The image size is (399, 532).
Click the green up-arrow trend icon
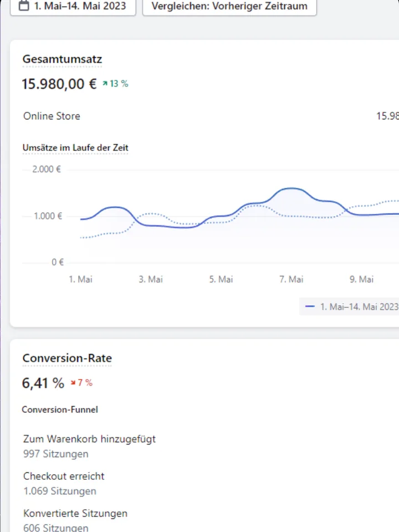click(105, 84)
